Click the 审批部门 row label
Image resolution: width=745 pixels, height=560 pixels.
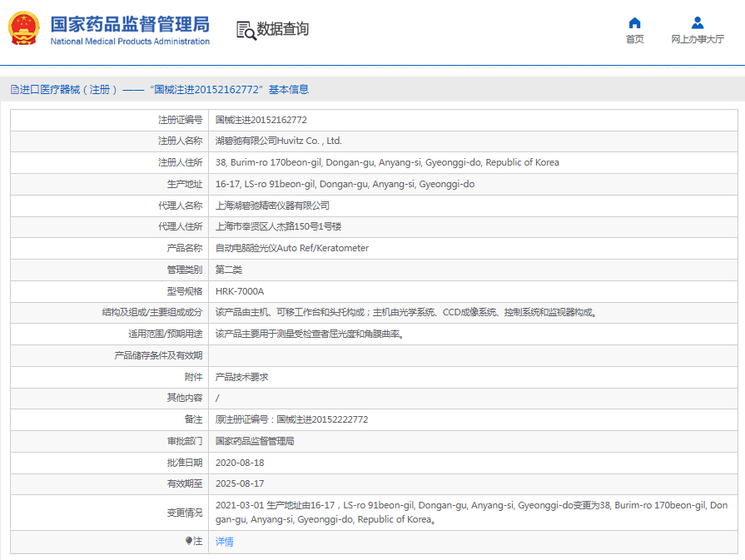(184, 441)
